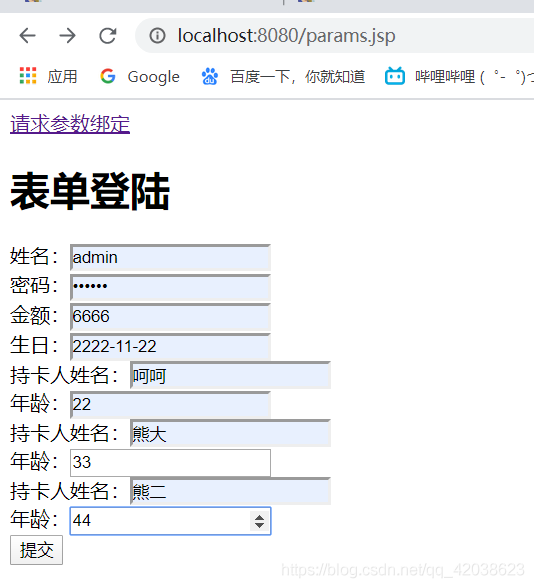Click the 年龄 field containing 44
The image size is (534, 588).
coord(170,521)
